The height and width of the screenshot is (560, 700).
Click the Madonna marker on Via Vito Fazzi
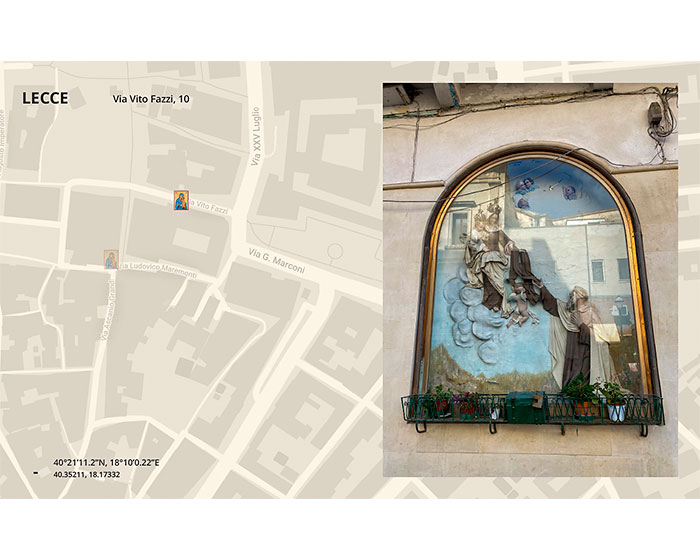click(181, 200)
